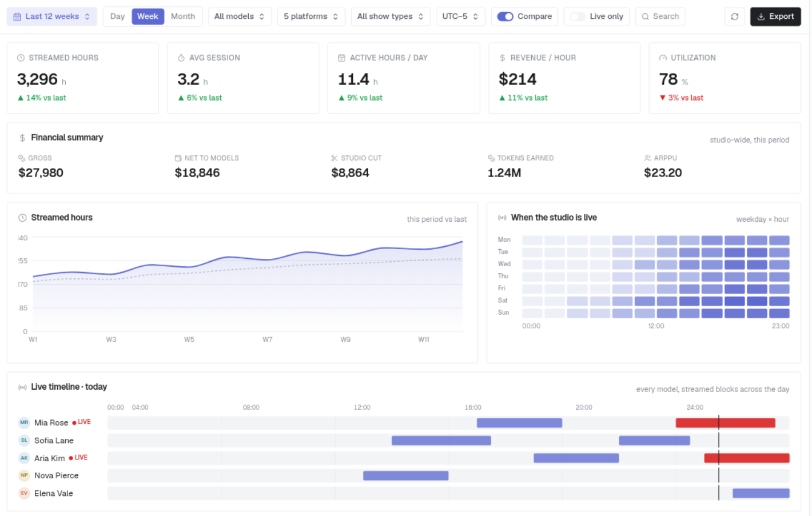The height and width of the screenshot is (516, 812).
Task: Click the magnifier icon in Search
Action: (646, 17)
